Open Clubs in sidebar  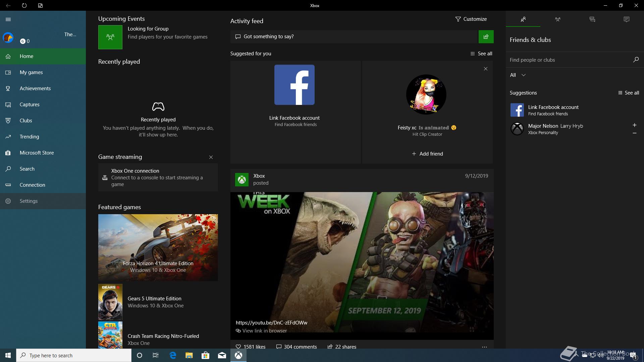(43, 121)
